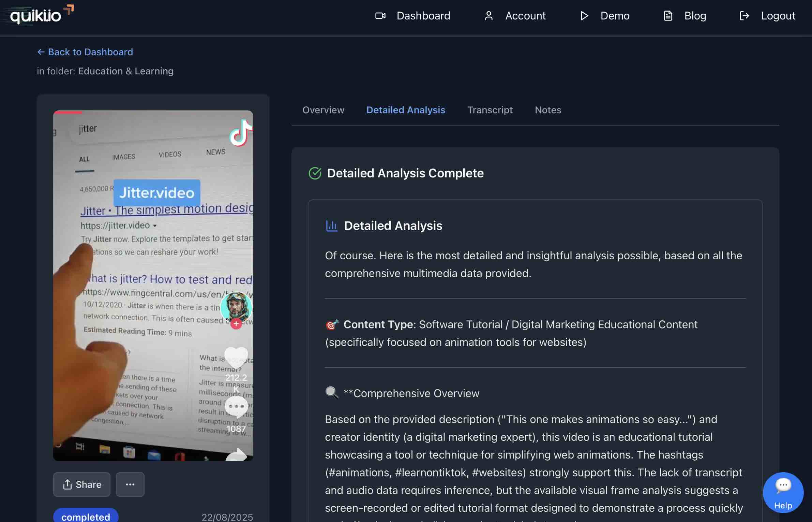Switch to the Overview tab

click(323, 110)
